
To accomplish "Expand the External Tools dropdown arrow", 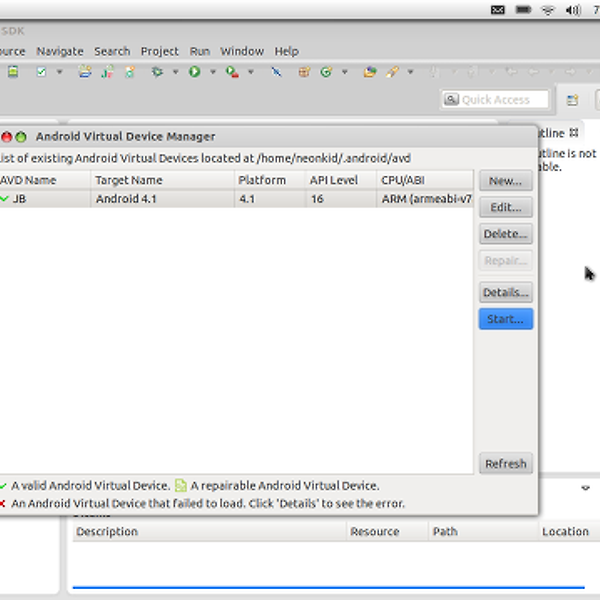I will pos(250,72).
